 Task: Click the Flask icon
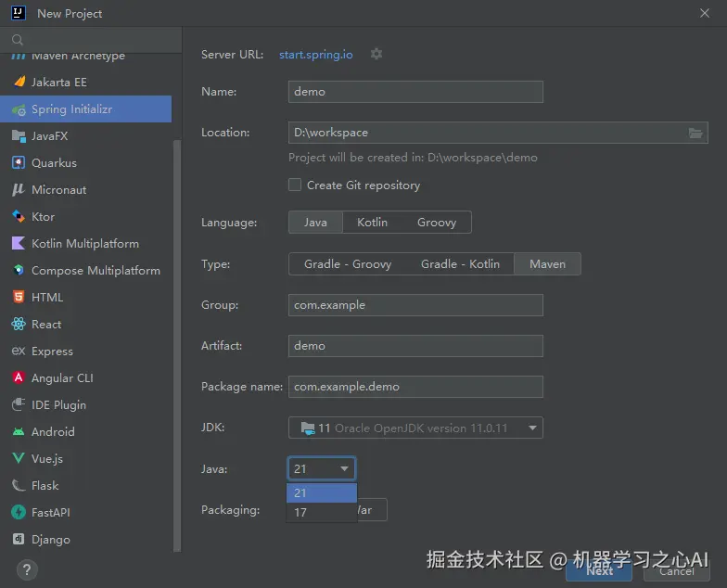(19, 486)
